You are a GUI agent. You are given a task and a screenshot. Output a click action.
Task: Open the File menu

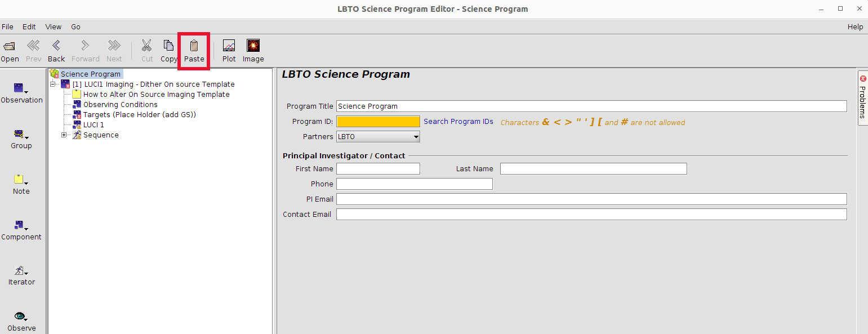[7, 26]
